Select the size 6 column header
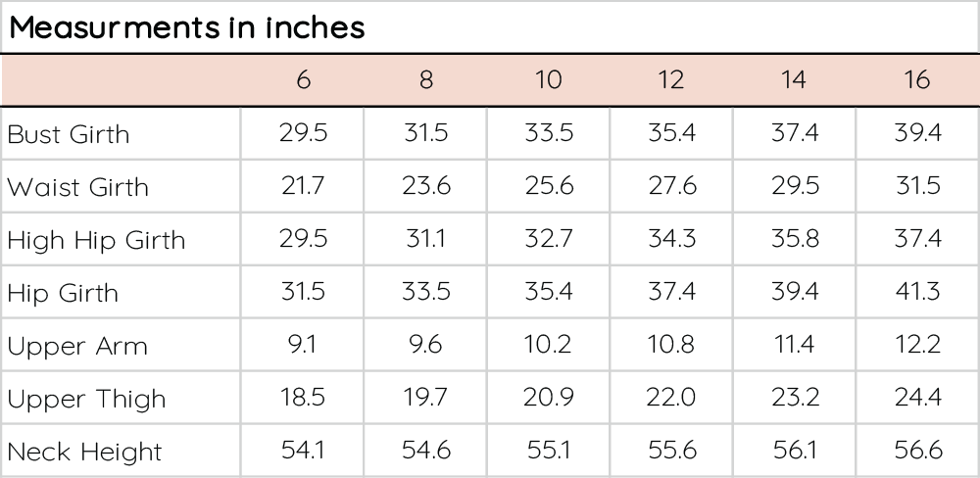This screenshot has width=980, height=478. (303, 80)
